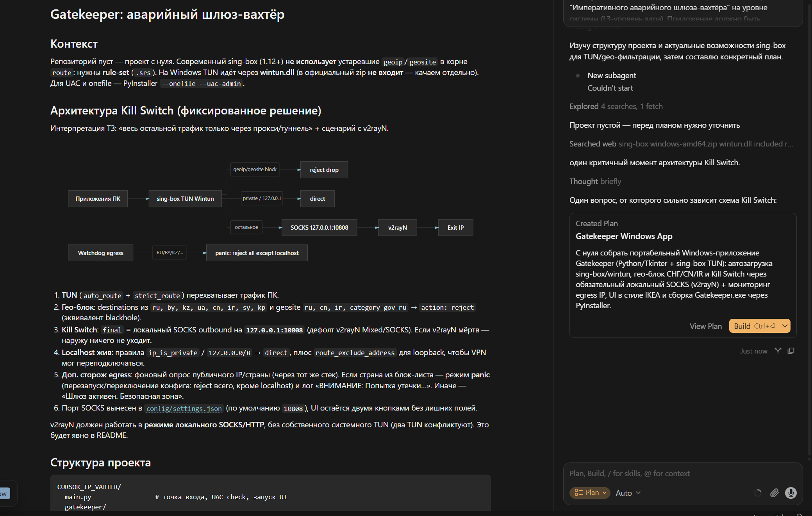Open the config/settings.json link
The width and height of the screenshot is (812, 516).
[x=184, y=409]
